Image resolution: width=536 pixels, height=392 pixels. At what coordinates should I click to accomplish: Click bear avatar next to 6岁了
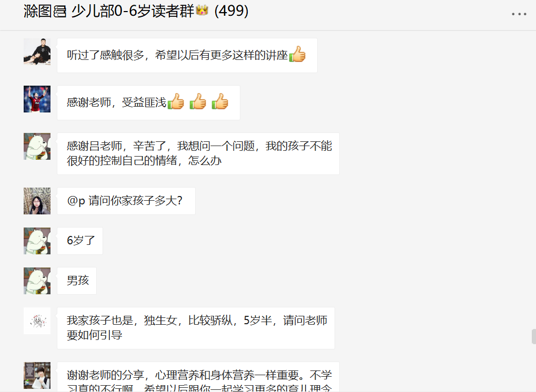tap(37, 241)
